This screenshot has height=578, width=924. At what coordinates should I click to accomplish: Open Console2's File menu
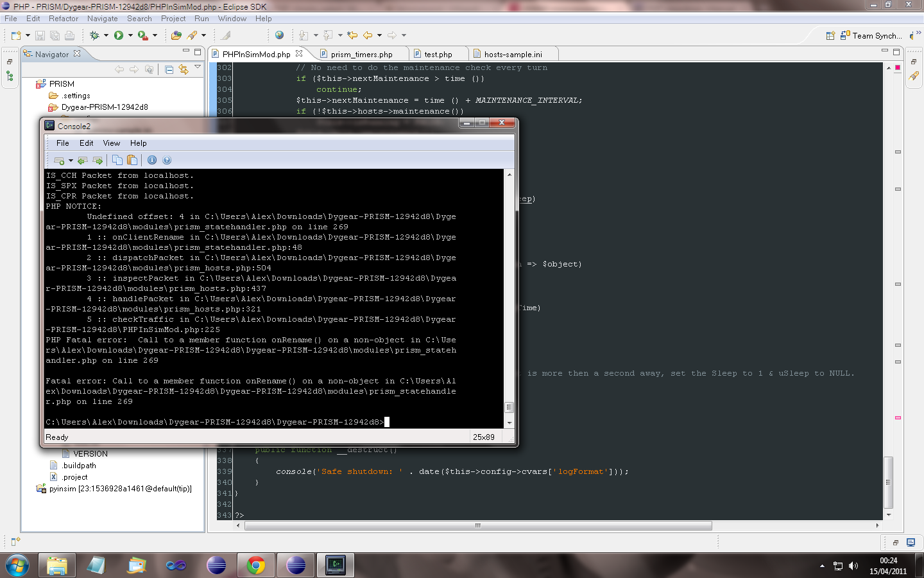(63, 143)
